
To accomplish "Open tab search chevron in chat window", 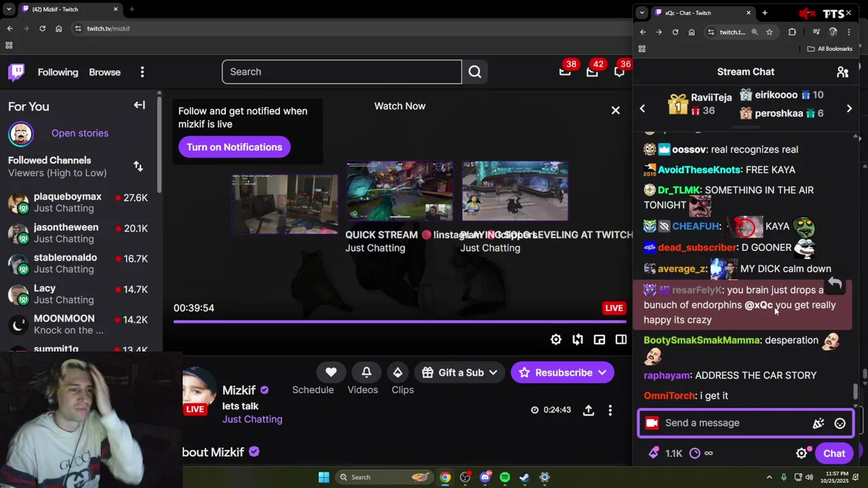I will point(642,13).
